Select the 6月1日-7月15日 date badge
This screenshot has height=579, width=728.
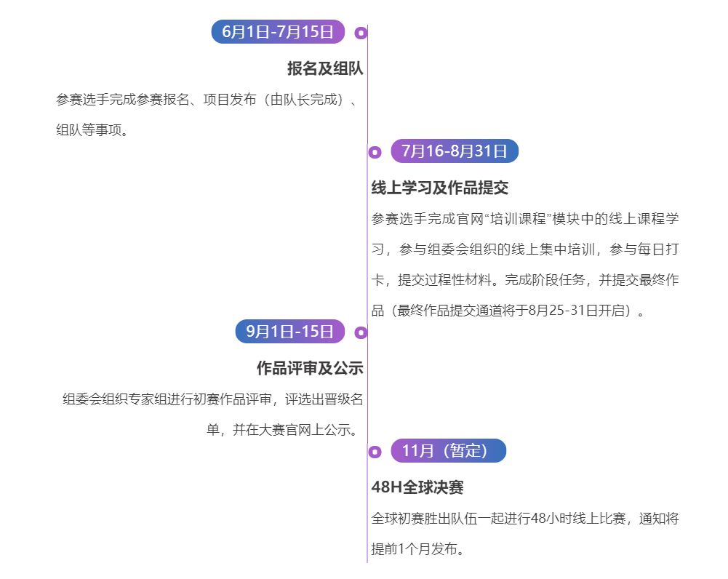278,32
